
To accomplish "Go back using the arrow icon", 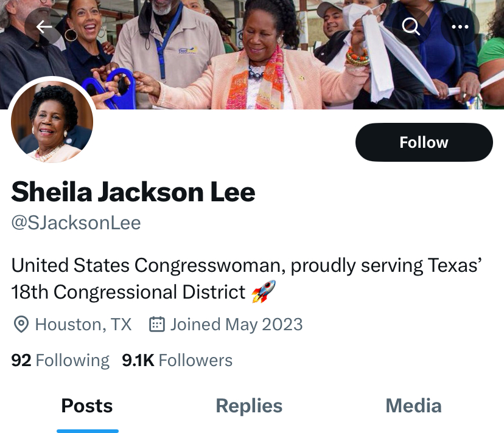I will click(x=44, y=27).
